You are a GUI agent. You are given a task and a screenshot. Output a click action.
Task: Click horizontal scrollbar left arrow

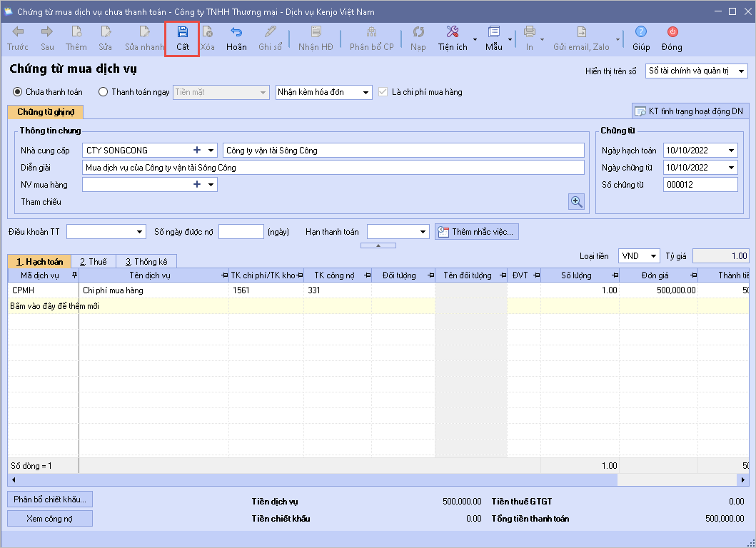point(14,479)
